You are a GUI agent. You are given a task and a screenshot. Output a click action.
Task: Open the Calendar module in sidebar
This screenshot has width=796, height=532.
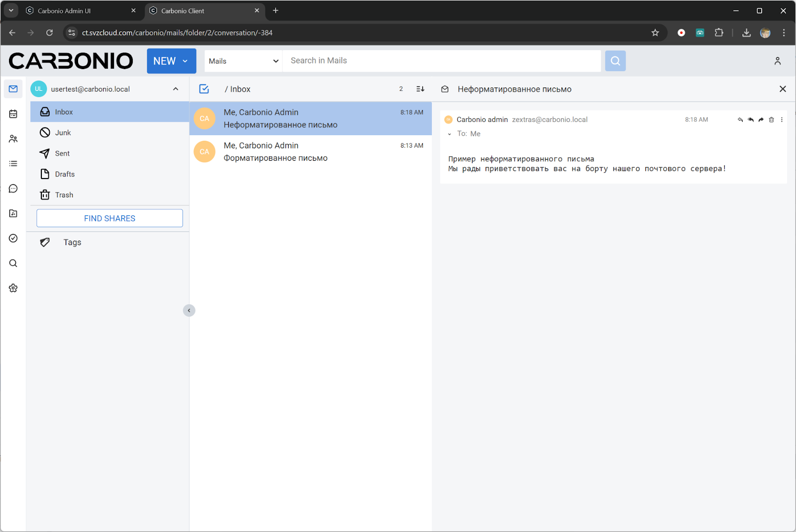tap(13, 114)
